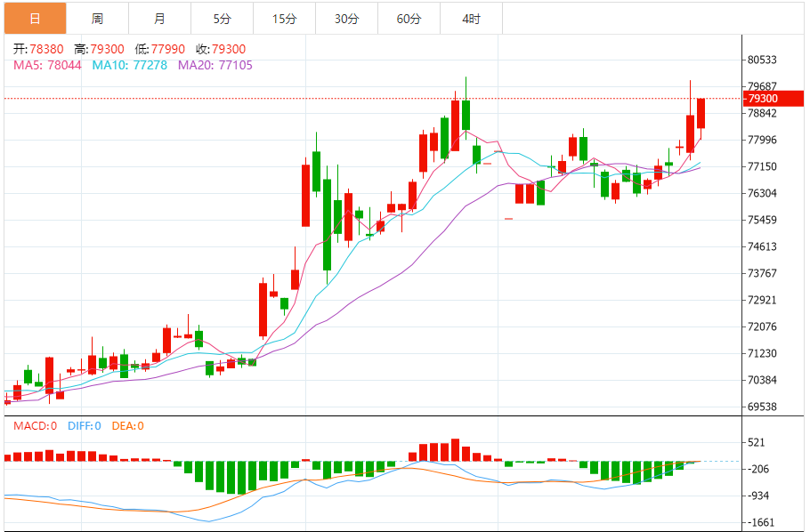The width and height of the screenshot is (810, 532).
Task: Click the -1661 MACD axis label
Action: [763, 523]
